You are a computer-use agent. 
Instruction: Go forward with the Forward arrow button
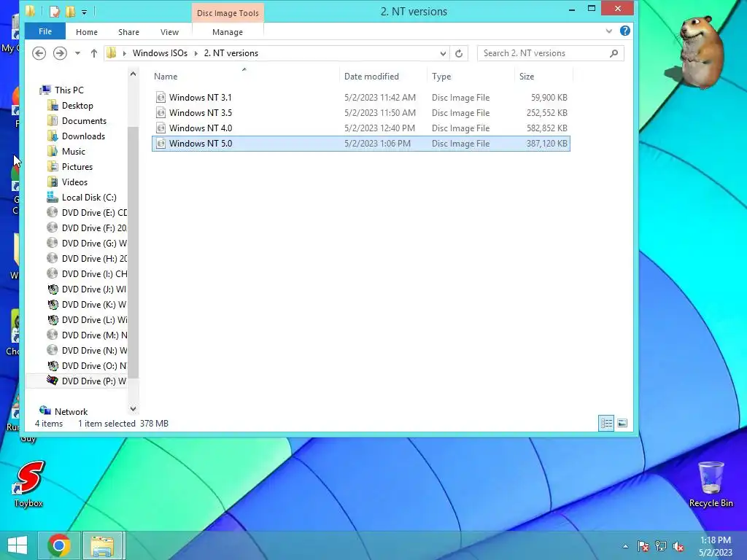[60, 52]
